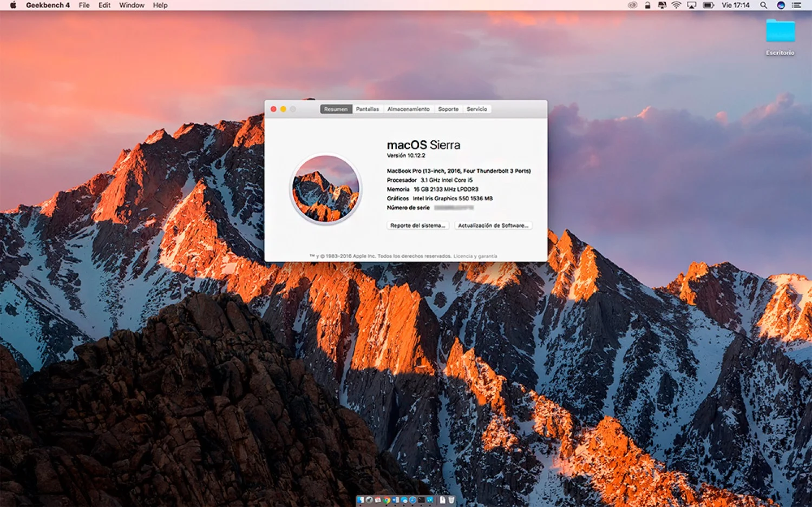This screenshot has width=812, height=507.
Task: Open the Apple menu
Action: pos(13,5)
